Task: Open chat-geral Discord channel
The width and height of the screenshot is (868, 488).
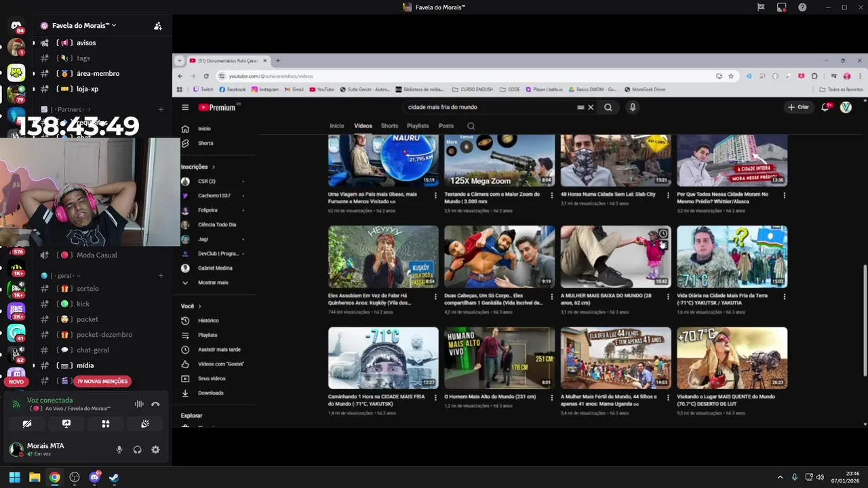Action: point(93,350)
